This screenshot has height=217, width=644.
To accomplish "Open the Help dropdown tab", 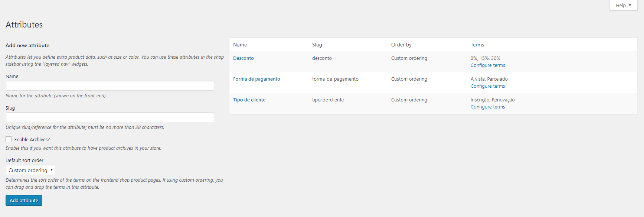I will click(623, 5).
